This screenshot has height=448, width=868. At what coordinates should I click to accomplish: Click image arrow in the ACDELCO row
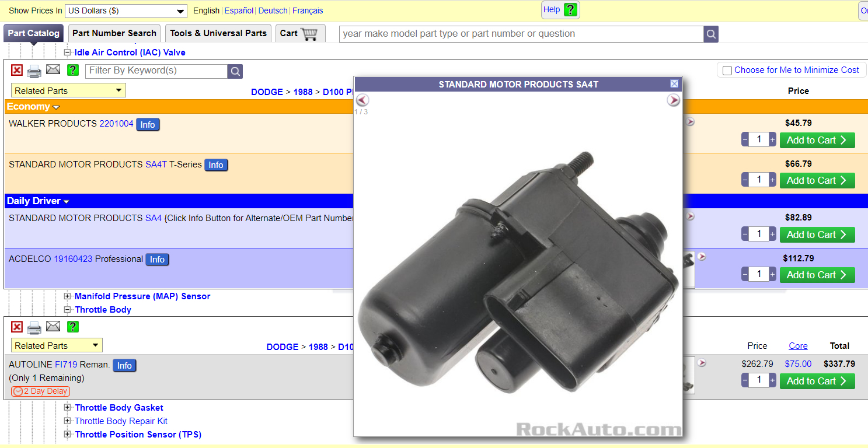pyautogui.click(x=702, y=256)
